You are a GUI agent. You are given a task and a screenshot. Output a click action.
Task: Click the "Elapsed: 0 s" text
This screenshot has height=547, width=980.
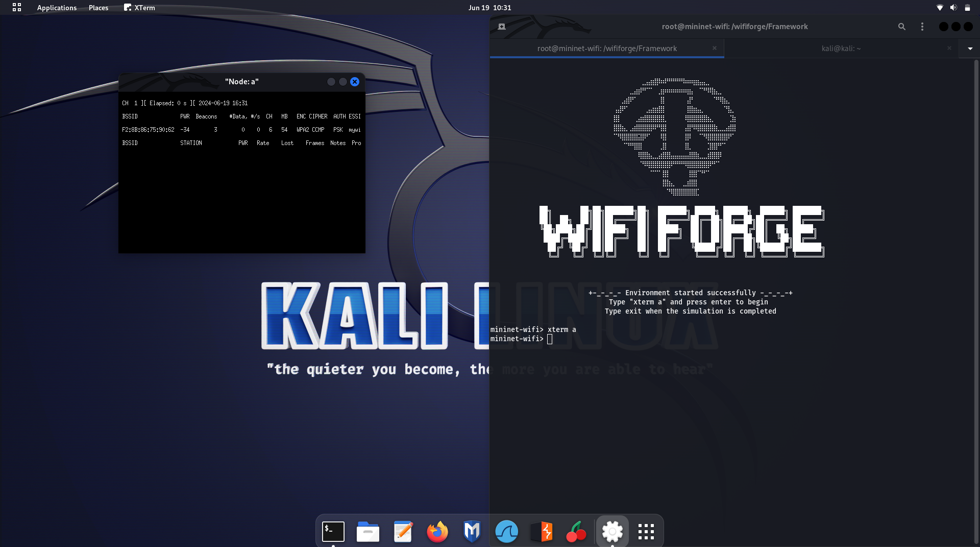(x=168, y=103)
